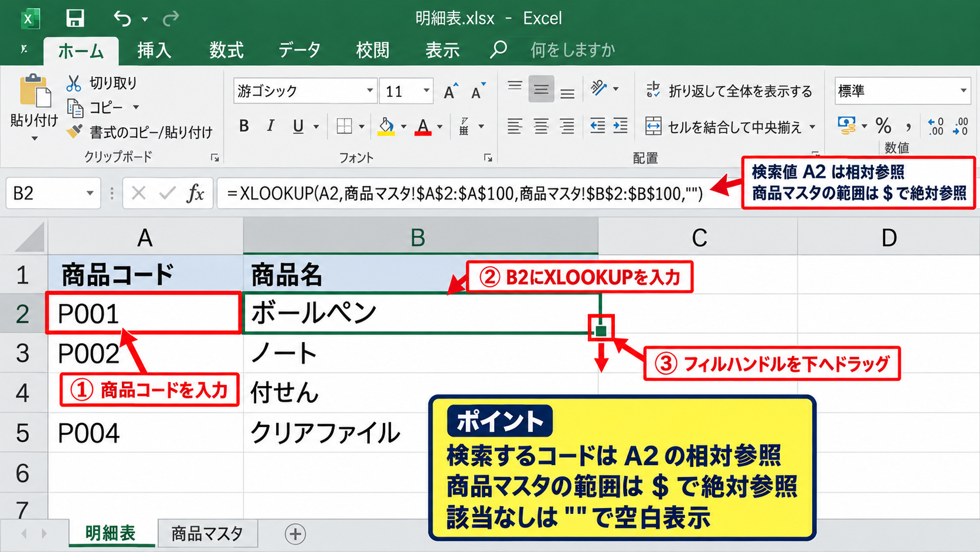Toggle center horizontal alignment
Image resolution: width=980 pixels, height=552 pixels.
(x=541, y=126)
